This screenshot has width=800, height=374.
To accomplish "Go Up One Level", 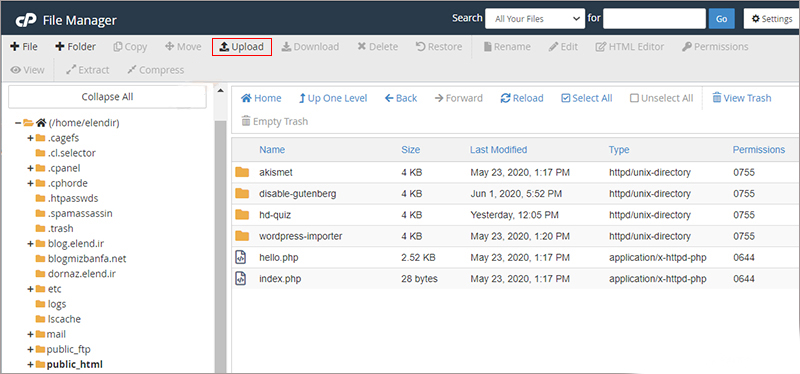I will 333,98.
